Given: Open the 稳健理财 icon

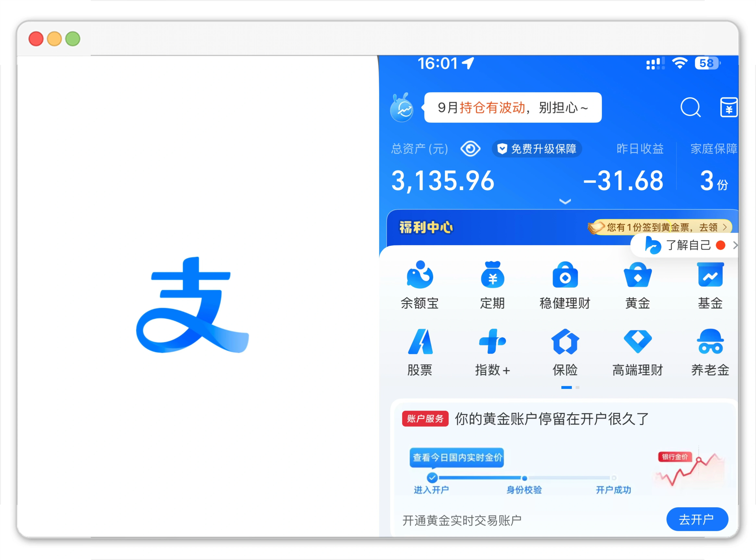Looking at the screenshot, I should pyautogui.click(x=565, y=274).
